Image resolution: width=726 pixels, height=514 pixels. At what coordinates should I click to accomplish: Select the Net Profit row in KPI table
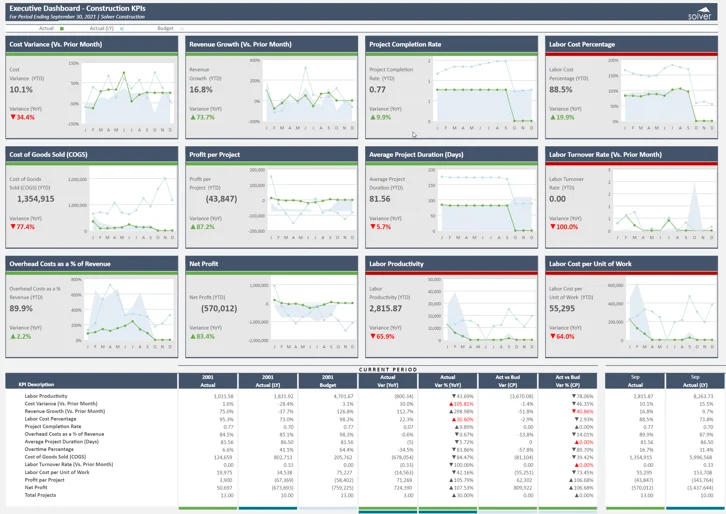(36, 488)
